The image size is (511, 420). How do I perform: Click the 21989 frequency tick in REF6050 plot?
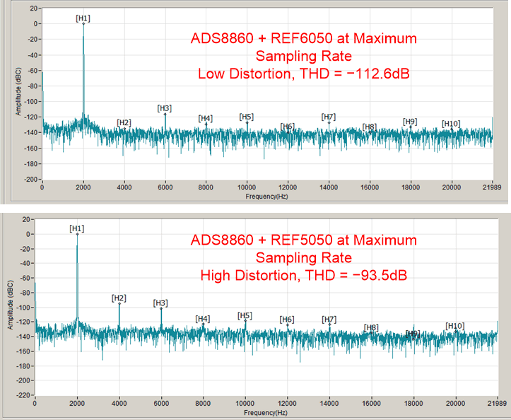492,187
